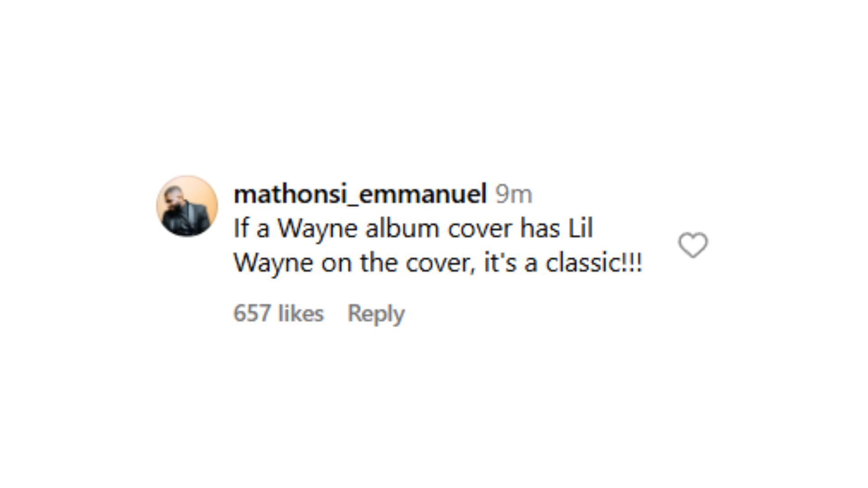Toggle the heart on Lil Wayne comment
This screenshot has width=868, height=488.
[x=693, y=245]
